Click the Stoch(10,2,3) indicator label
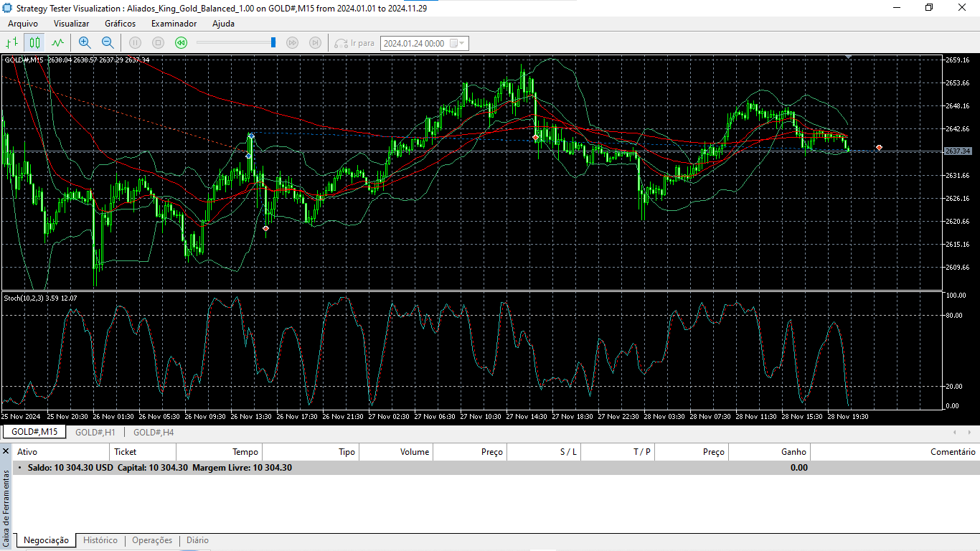 point(40,298)
